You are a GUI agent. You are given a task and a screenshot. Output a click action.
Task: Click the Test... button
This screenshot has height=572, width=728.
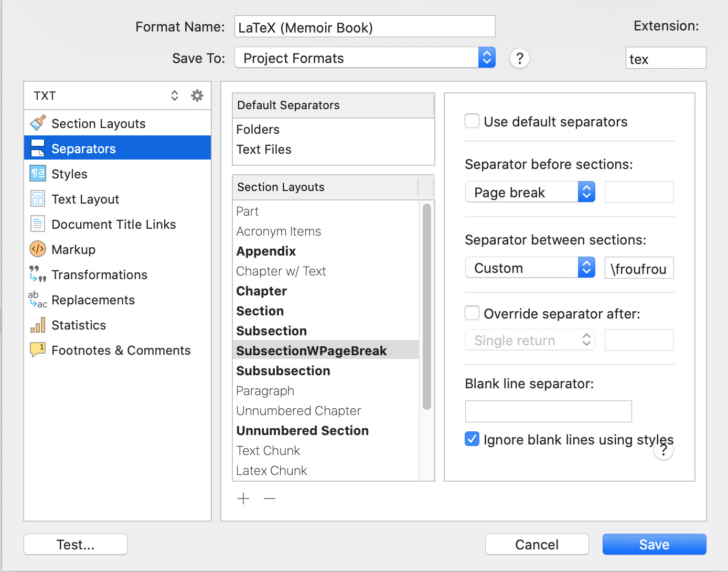(x=76, y=544)
